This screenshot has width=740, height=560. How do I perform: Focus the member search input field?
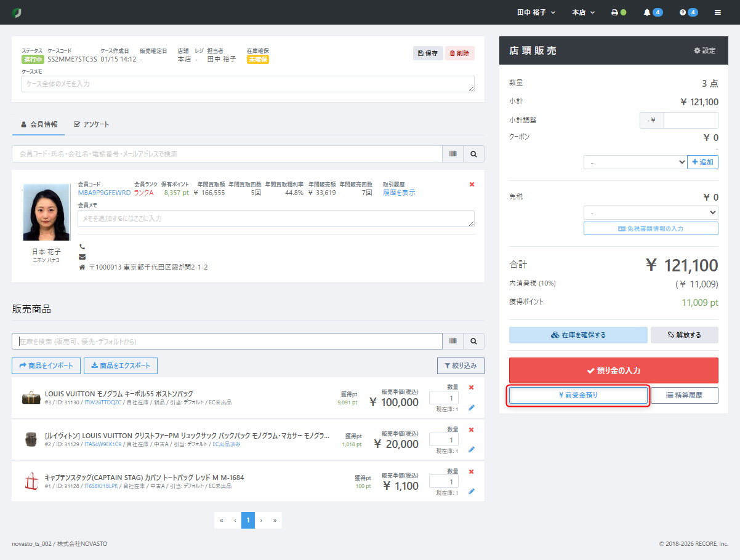click(227, 154)
